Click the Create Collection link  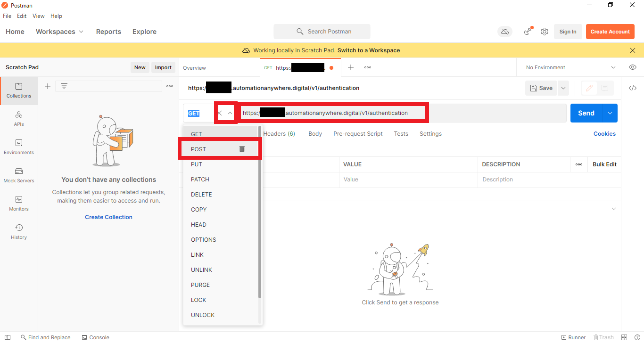coord(108,217)
